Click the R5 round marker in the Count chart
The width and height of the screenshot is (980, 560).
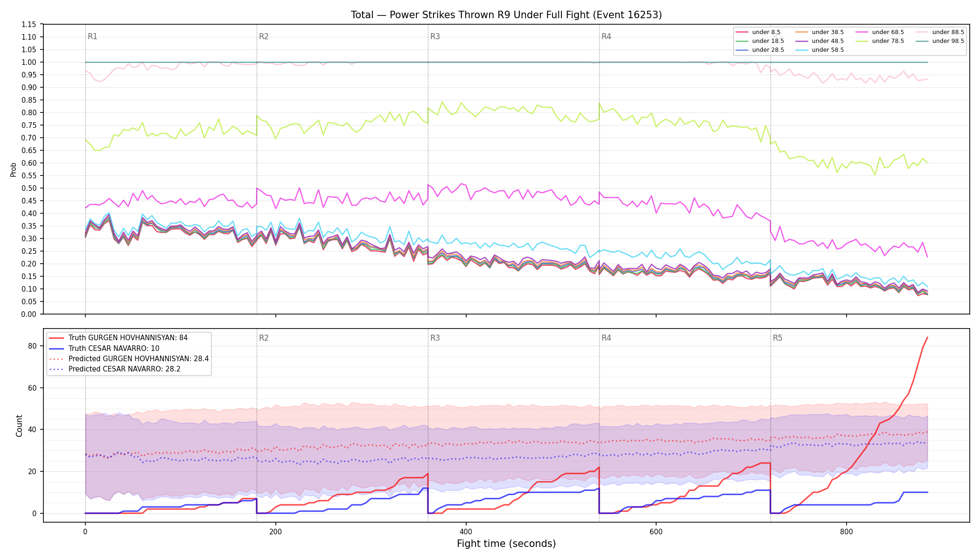[777, 338]
